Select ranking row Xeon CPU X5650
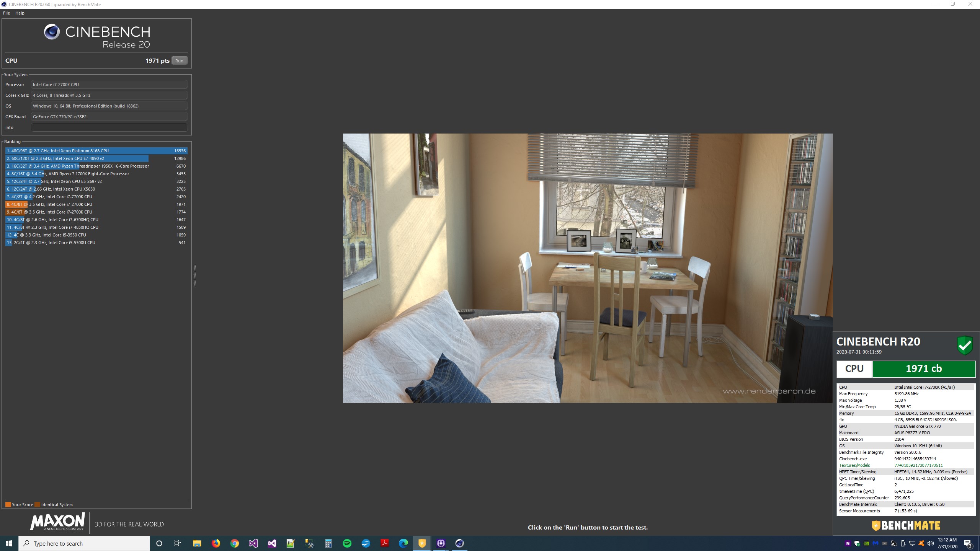Screen dimensions: 980x551 (96, 189)
